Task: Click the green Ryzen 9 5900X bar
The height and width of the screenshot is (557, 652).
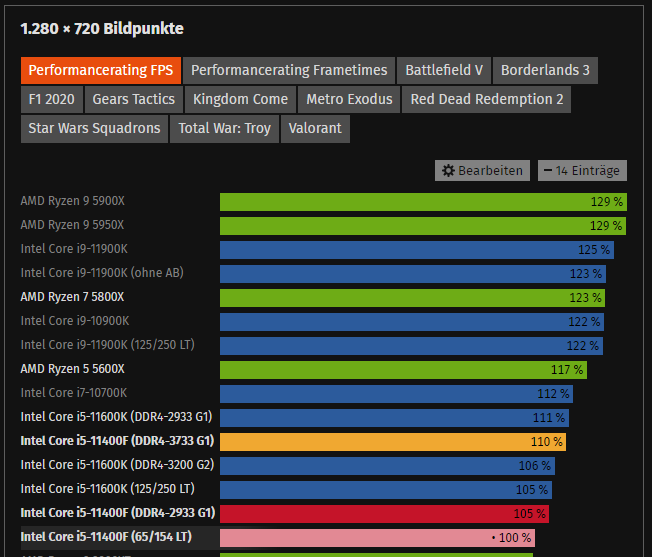Action: tap(423, 202)
